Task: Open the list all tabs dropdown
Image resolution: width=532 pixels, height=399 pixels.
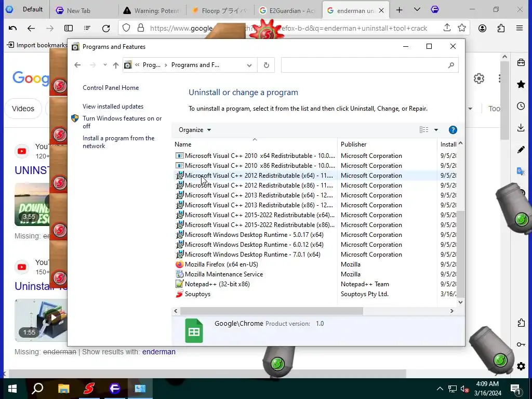Action: tap(417, 10)
